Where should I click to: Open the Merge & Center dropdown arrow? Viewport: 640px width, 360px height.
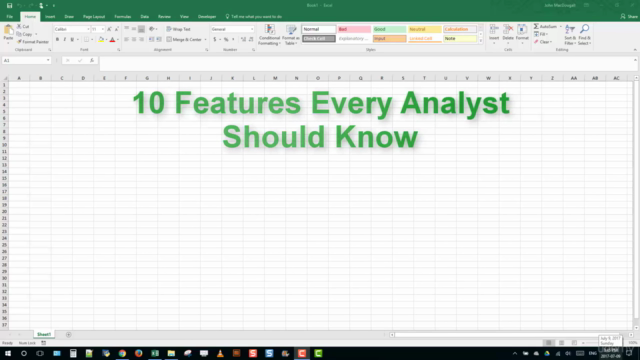click(205, 40)
